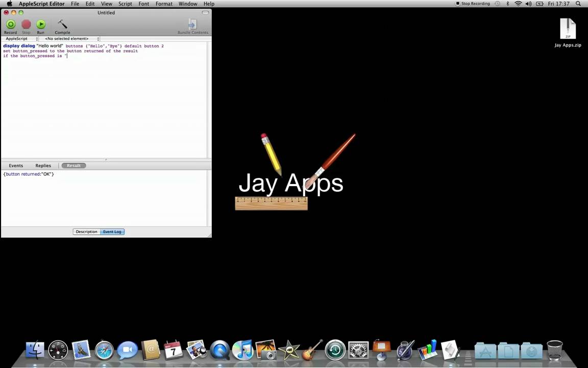Screen dimensions: 588x368
Task: Click the script editor vertical scrollbar
Action: pyautogui.click(x=209, y=100)
